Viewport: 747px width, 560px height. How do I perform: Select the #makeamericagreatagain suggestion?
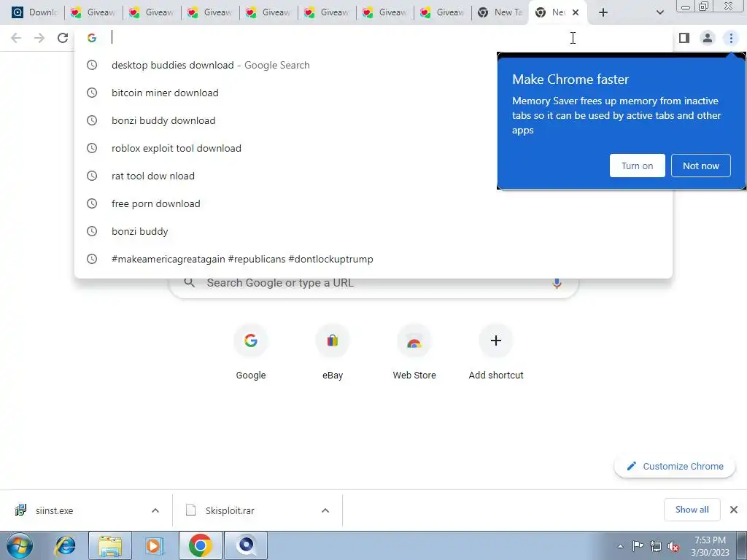click(373, 259)
